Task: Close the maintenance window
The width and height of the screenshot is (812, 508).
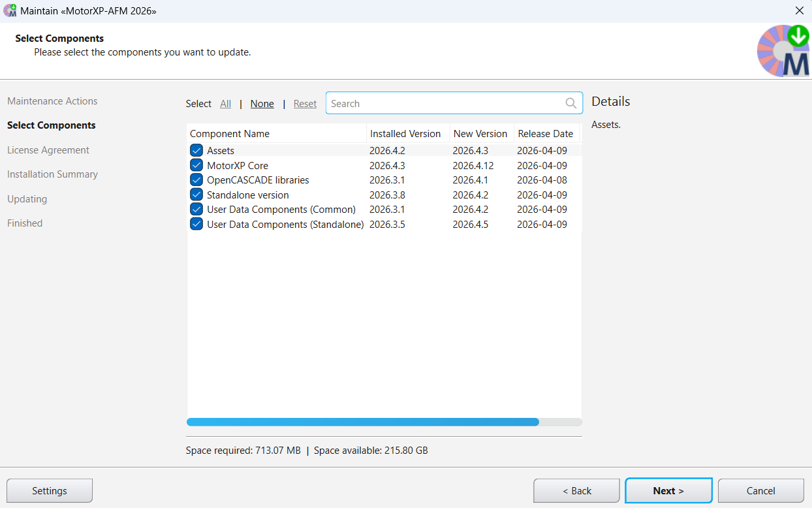Action: pos(799,11)
